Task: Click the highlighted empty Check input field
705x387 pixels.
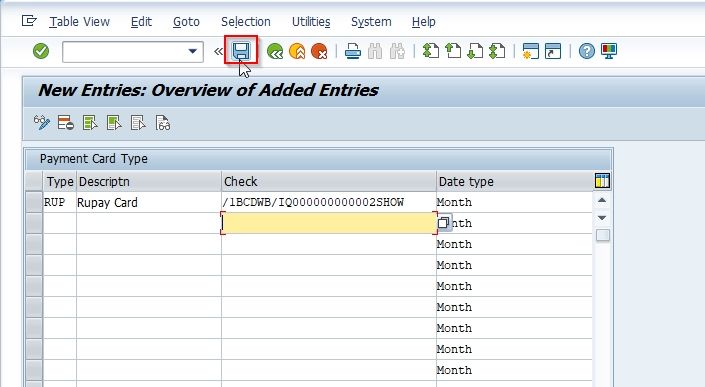Action: [329, 223]
